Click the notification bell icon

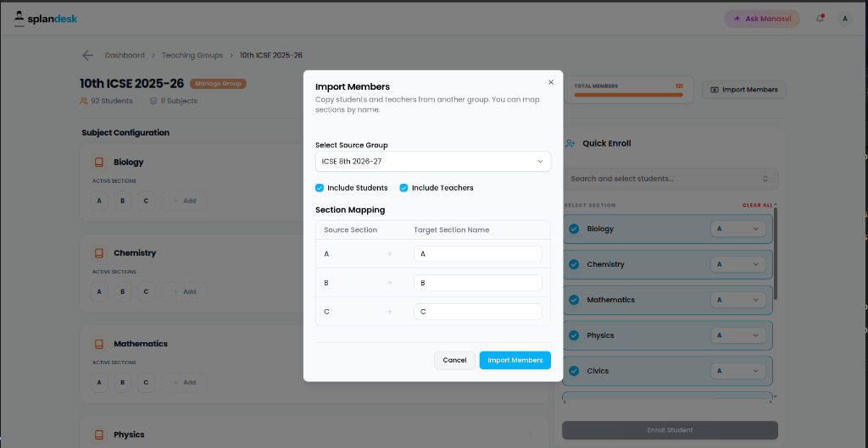(820, 19)
